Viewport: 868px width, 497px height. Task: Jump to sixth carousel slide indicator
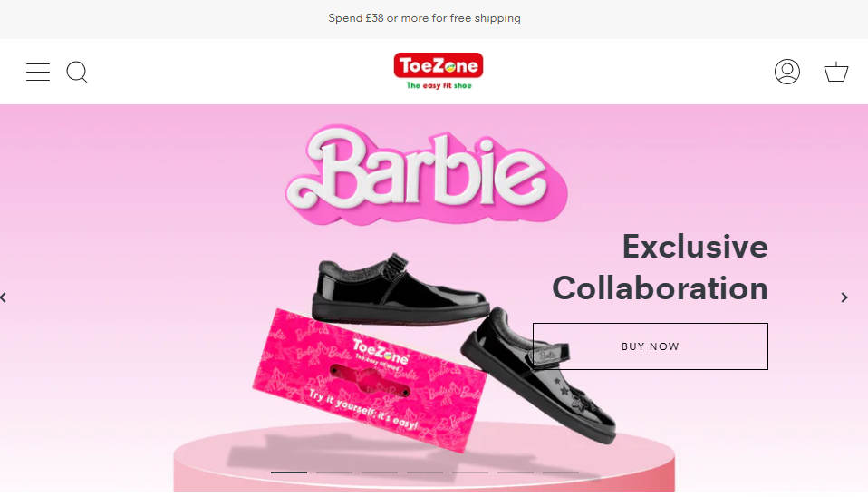[x=516, y=473]
